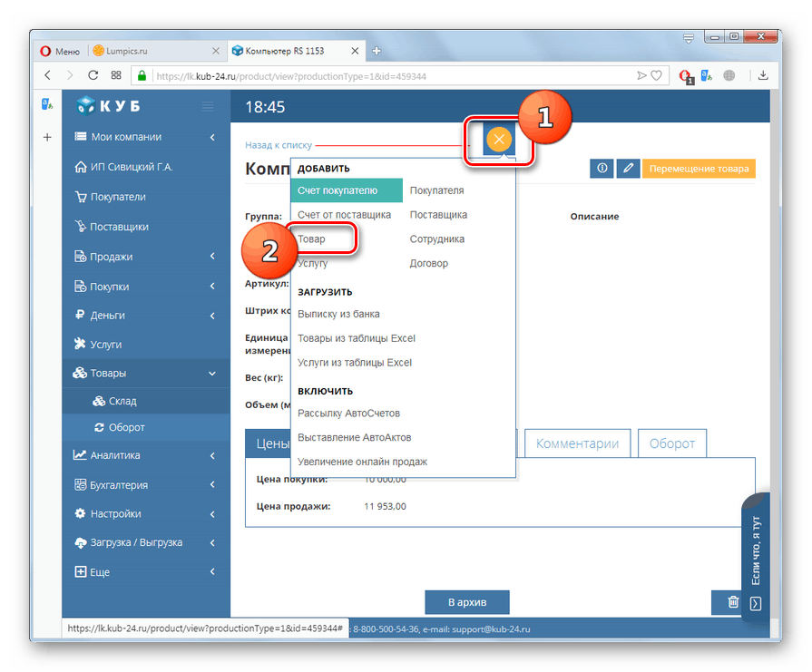Open the Speed Dial grid icon

tap(116, 75)
